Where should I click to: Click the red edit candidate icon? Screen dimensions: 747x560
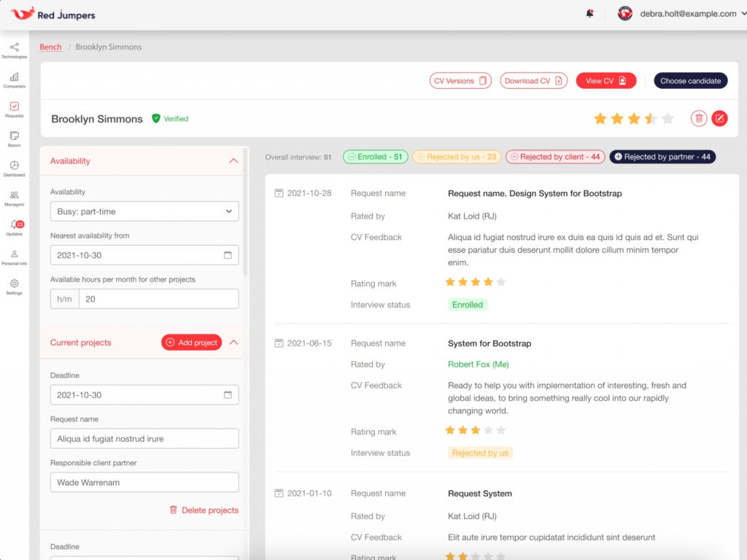click(x=719, y=118)
